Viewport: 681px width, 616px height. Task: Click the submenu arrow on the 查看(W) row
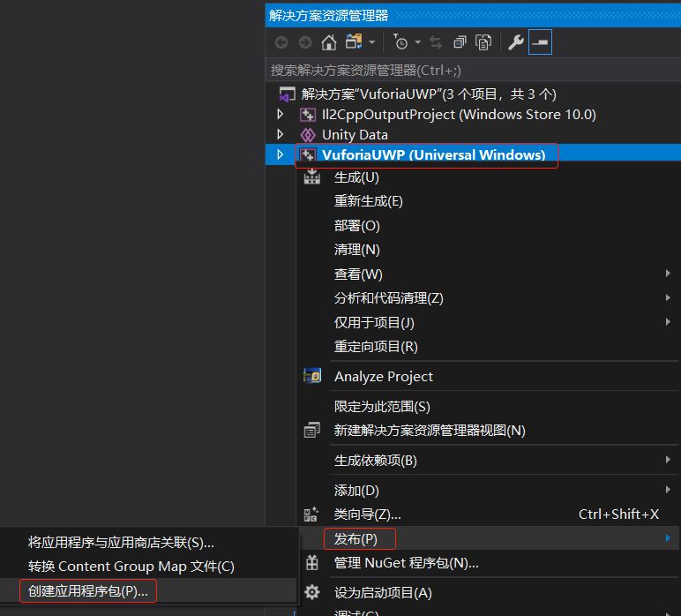click(668, 274)
